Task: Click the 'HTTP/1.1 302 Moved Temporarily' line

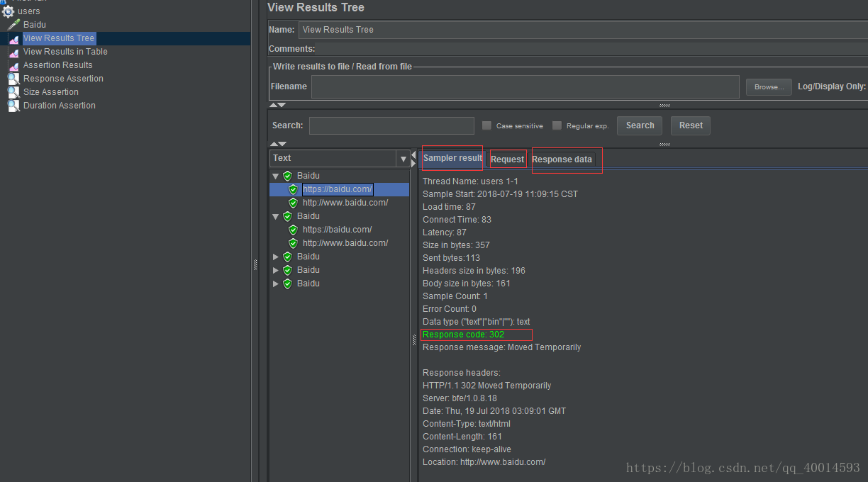Action: coord(486,386)
